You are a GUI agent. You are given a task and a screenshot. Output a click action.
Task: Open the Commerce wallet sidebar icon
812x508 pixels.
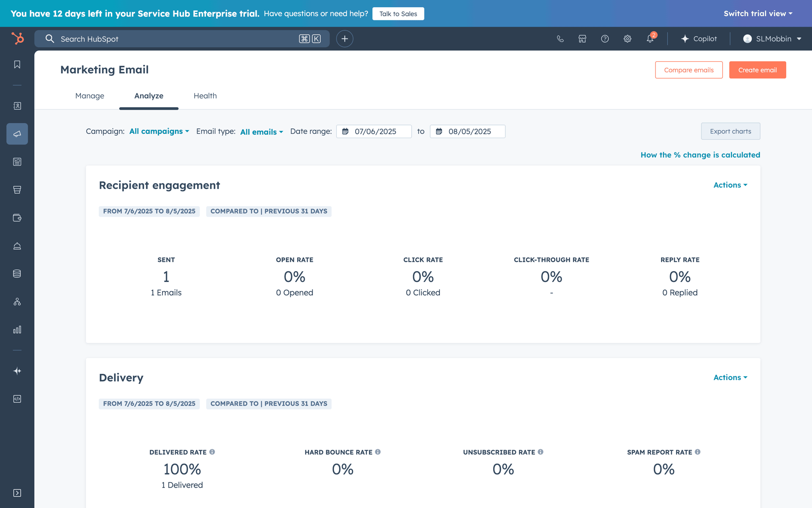17,218
